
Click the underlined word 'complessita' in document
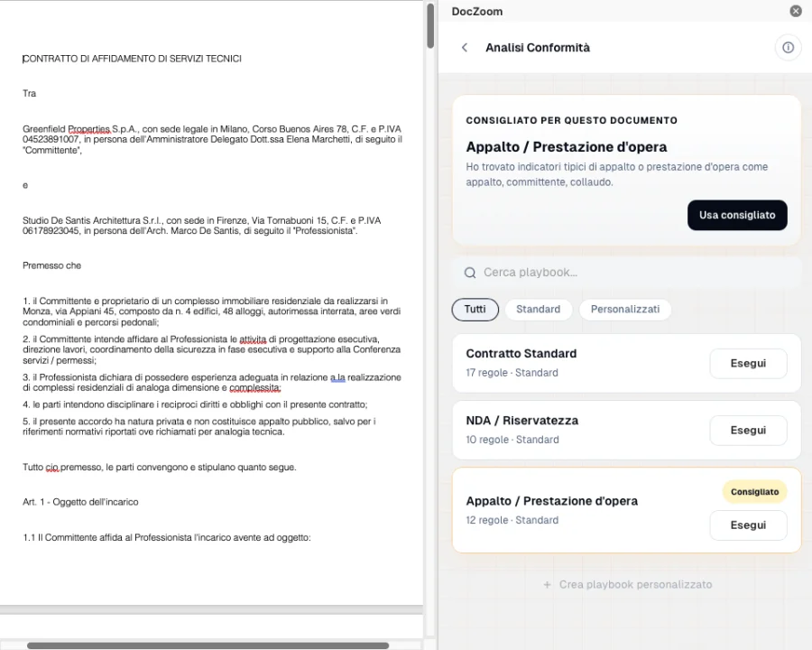pos(254,387)
